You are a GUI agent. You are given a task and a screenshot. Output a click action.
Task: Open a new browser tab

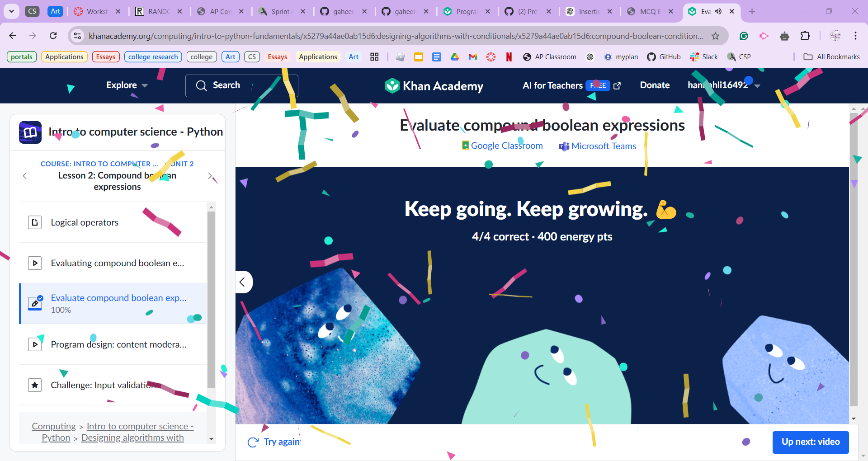[752, 11]
